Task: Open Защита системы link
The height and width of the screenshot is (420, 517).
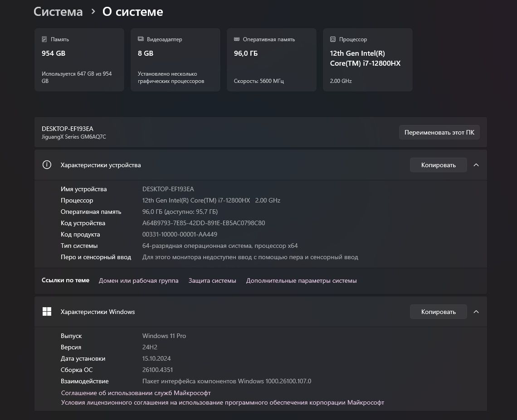Action: click(212, 280)
